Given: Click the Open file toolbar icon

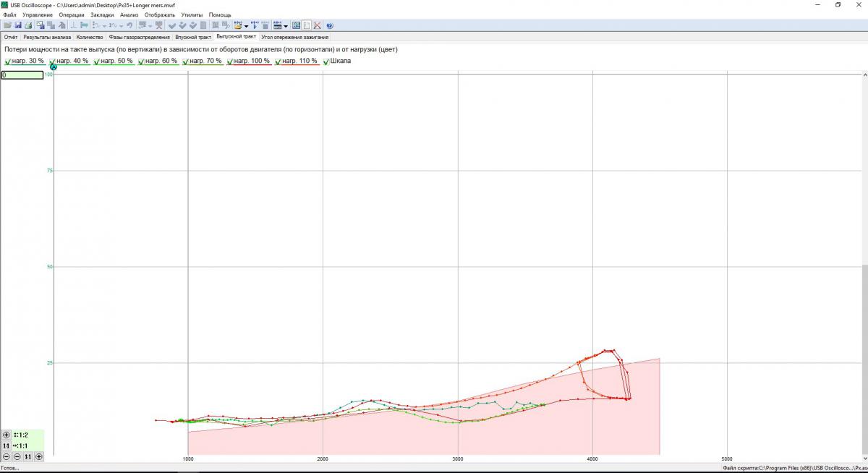Looking at the screenshot, I should pos(7,25).
